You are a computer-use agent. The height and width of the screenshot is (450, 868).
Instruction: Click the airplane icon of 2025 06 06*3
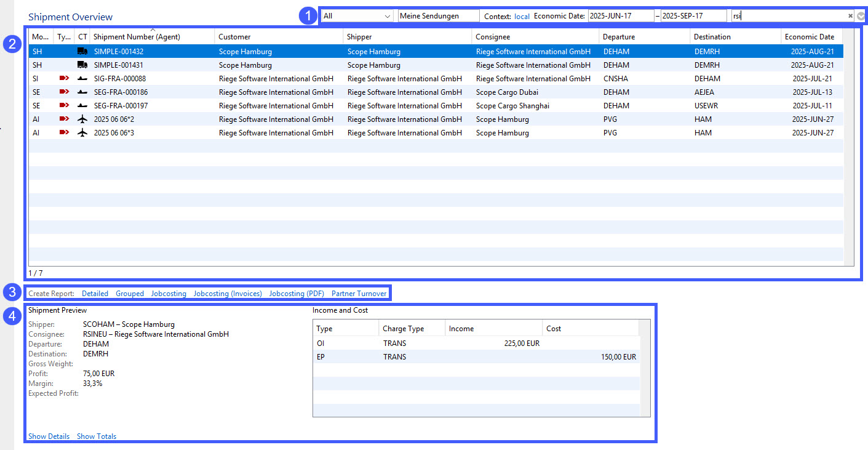tap(82, 133)
